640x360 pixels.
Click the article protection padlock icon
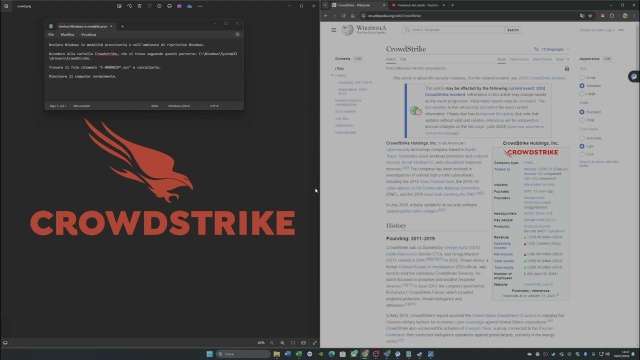coord(567,69)
